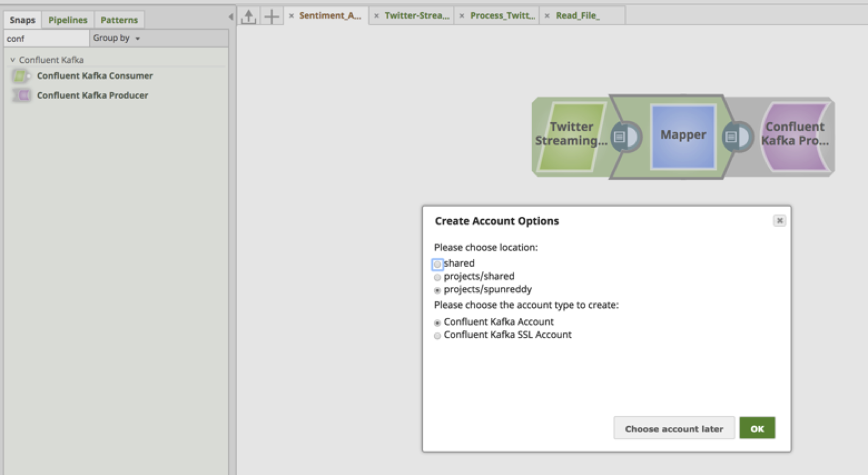
Task: Collapse the left snaps panel arrow
Action: coord(231,17)
